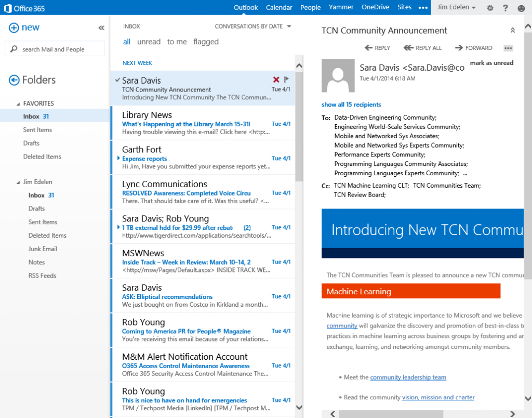Viewport: 532px width, 418px height.
Task: Open the Conversations by Date sorting dropdown
Action: 253,25
